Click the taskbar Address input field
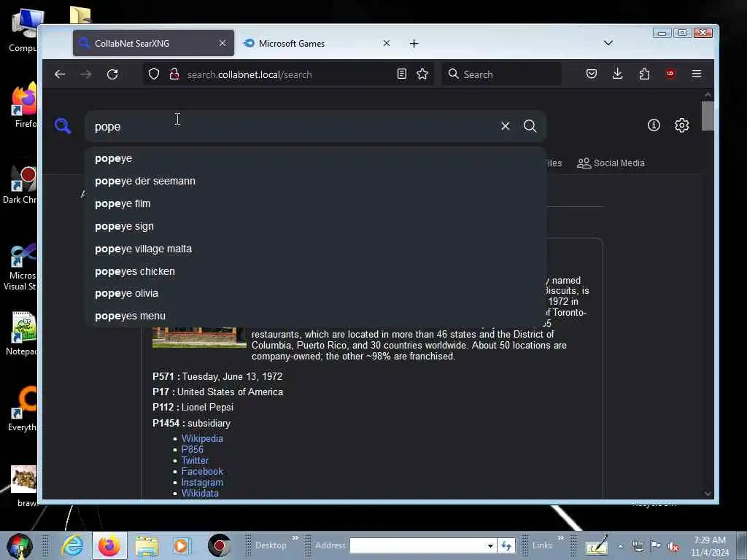The image size is (747, 560). [x=417, y=545]
